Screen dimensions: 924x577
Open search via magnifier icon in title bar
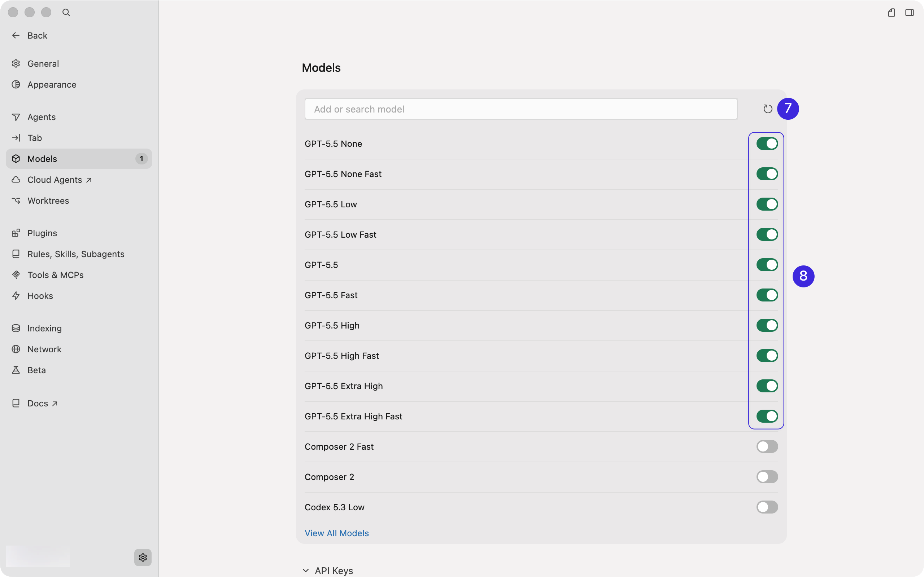(x=66, y=13)
